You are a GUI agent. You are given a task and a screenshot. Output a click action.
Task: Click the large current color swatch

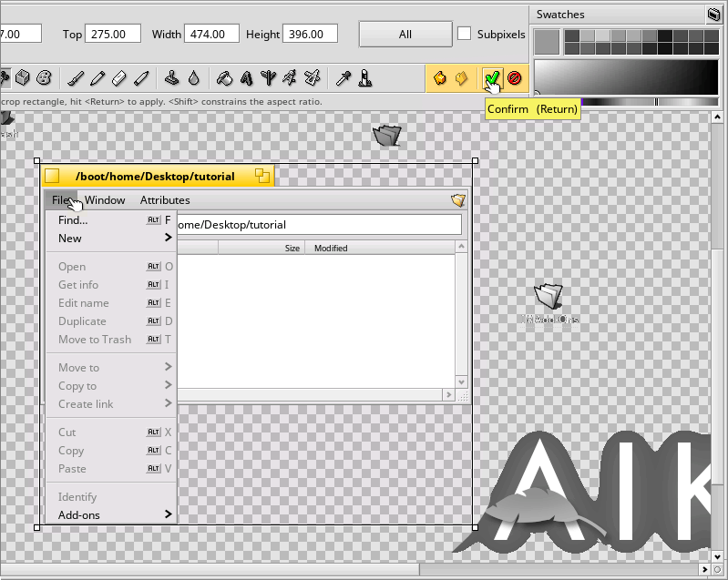[547, 41]
